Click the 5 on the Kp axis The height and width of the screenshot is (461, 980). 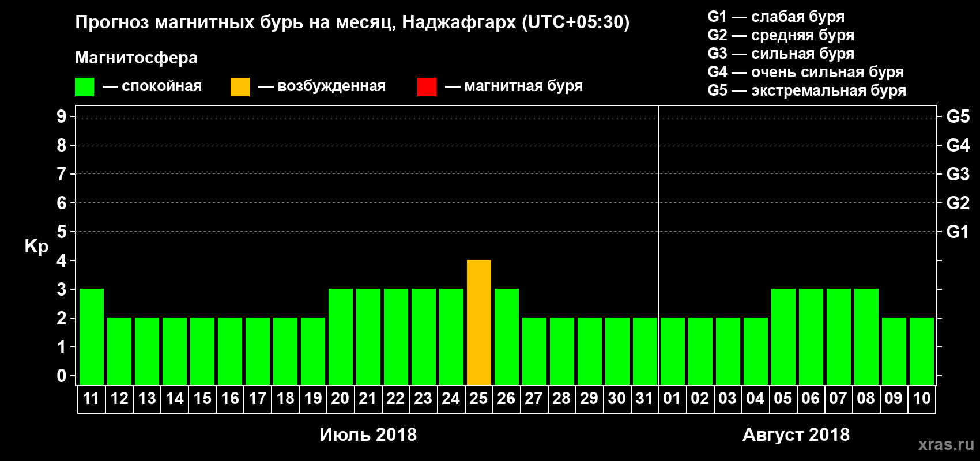coord(62,232)
